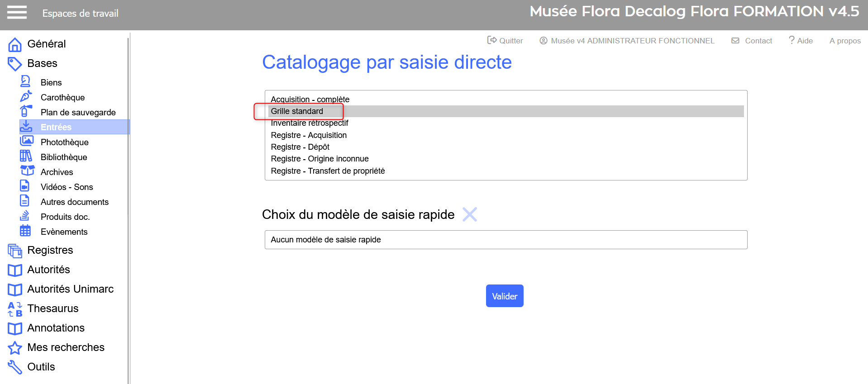Click the Quitter link
The height and width of the screenshot is (384, 868).
click(x=505, y=41)
